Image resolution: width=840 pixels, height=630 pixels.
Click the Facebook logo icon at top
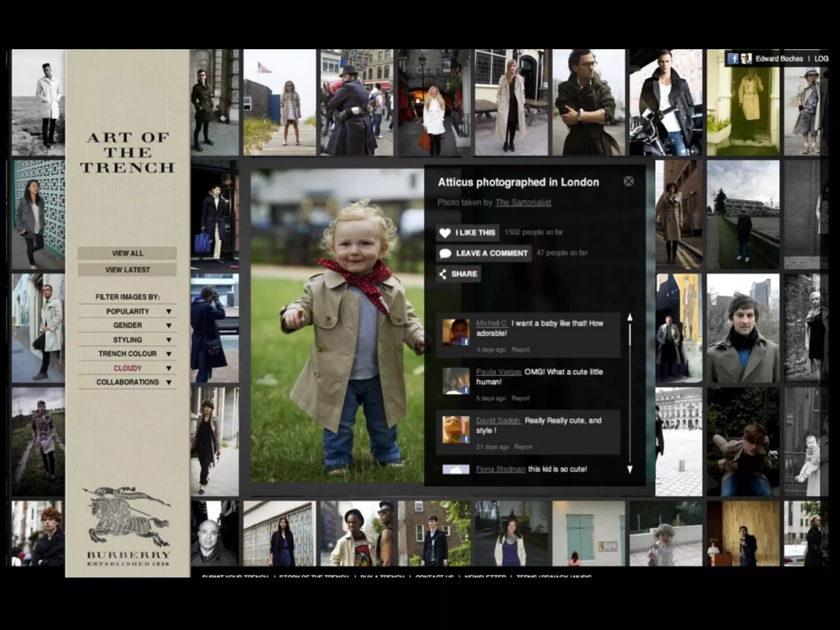click(x=733, y=59)
